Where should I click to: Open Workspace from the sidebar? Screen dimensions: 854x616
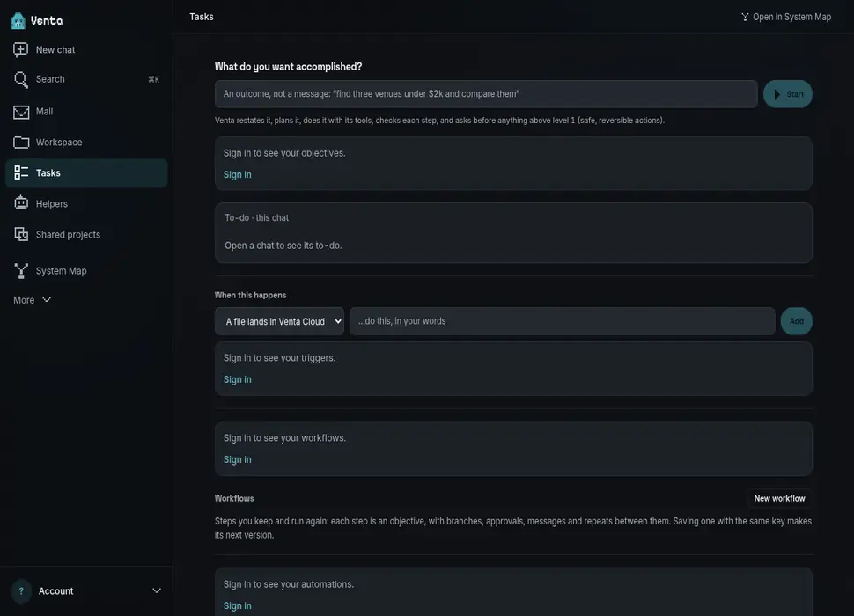(x=86, y=142)
